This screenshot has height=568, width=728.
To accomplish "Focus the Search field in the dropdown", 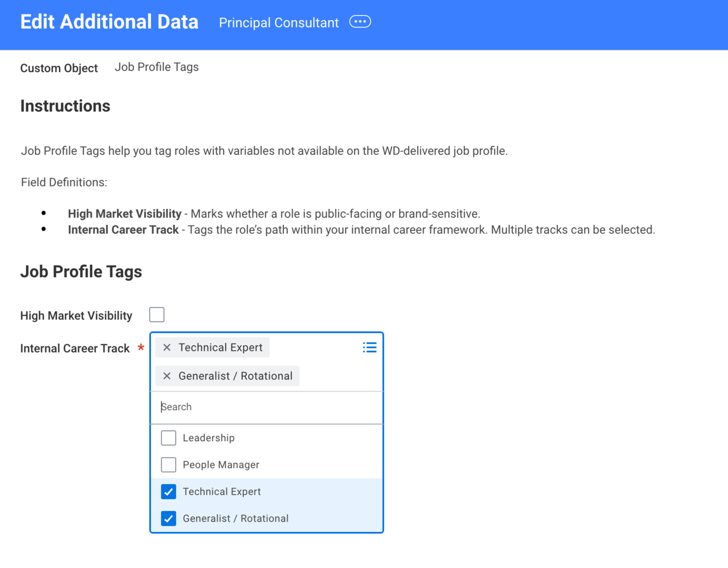I will tap(267, 407).
